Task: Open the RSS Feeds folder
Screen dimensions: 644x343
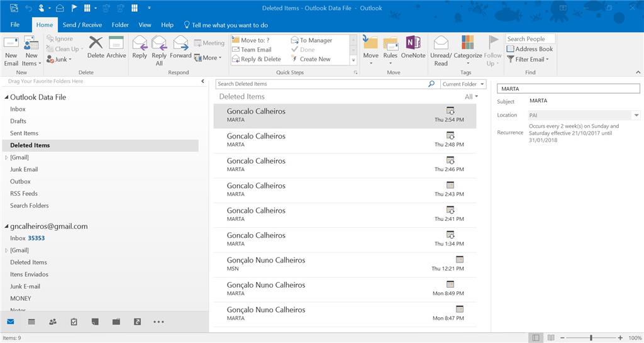Action: tap(24, 193)
